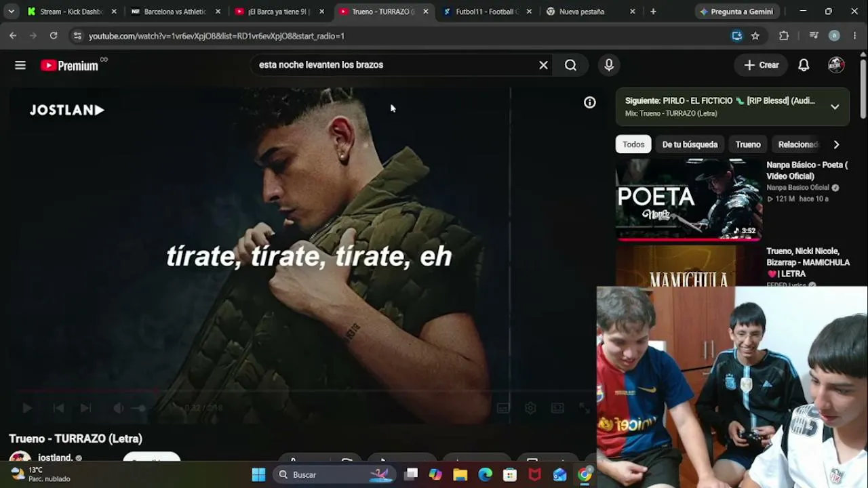This screenshot has height=488, width=868.
Task: Open the POETA video thumbnail
Action: (688, 200)
